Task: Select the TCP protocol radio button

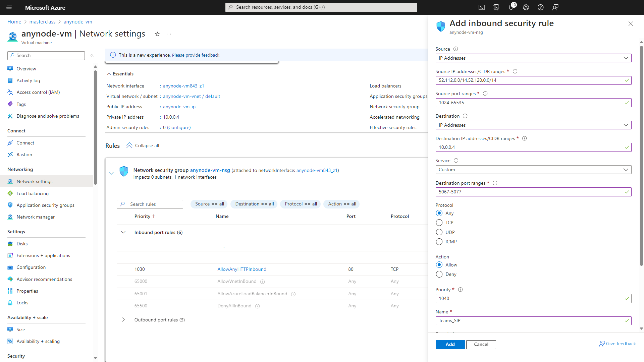Action: click(439, 223)
